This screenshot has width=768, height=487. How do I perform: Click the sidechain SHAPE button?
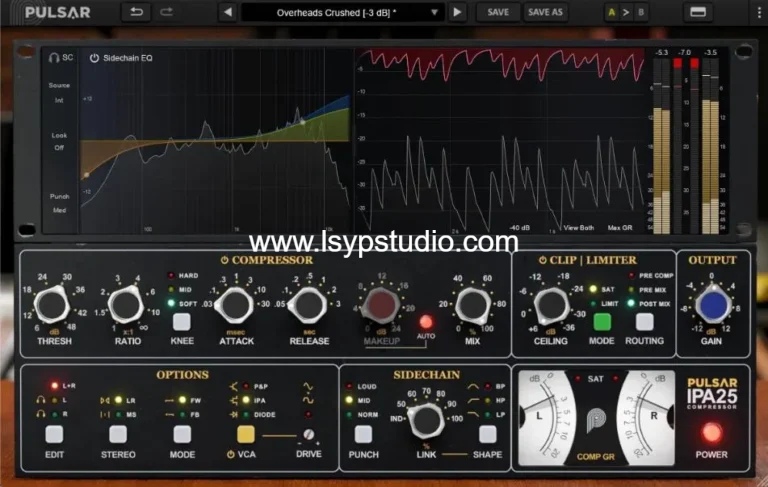(x=487, y=434)
